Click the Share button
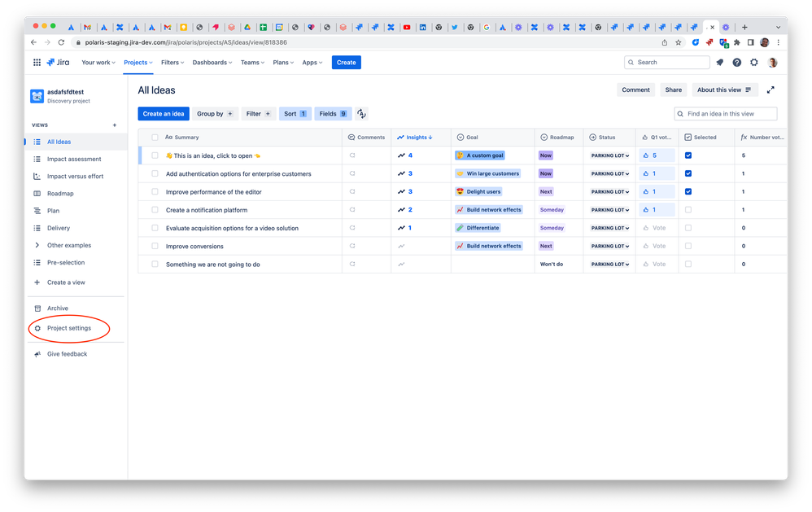 pos(673,90)
